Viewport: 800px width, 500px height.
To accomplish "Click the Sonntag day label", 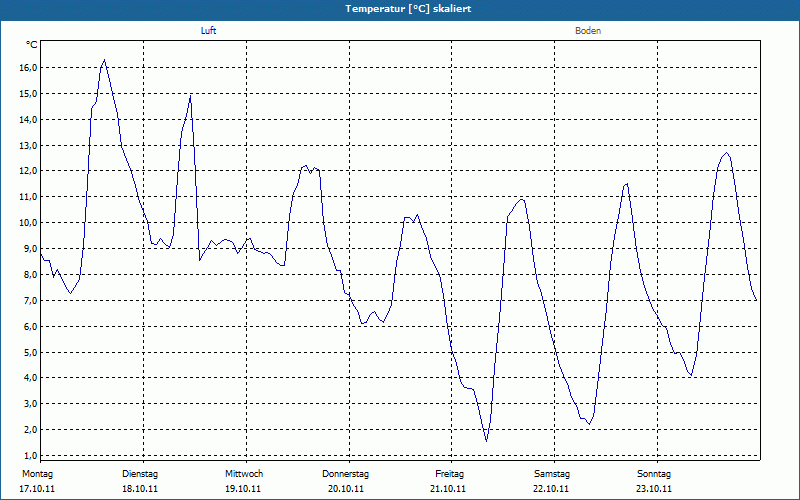I will coord(654,474).
